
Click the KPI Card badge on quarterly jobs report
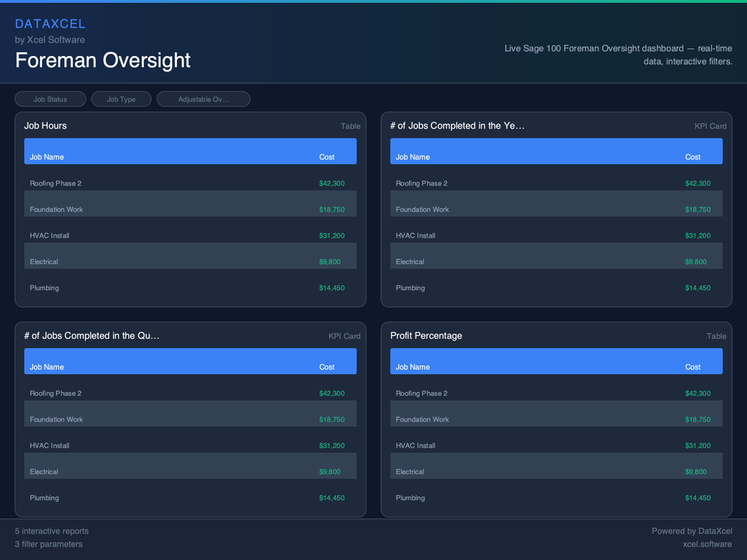[x=344, y=336]
